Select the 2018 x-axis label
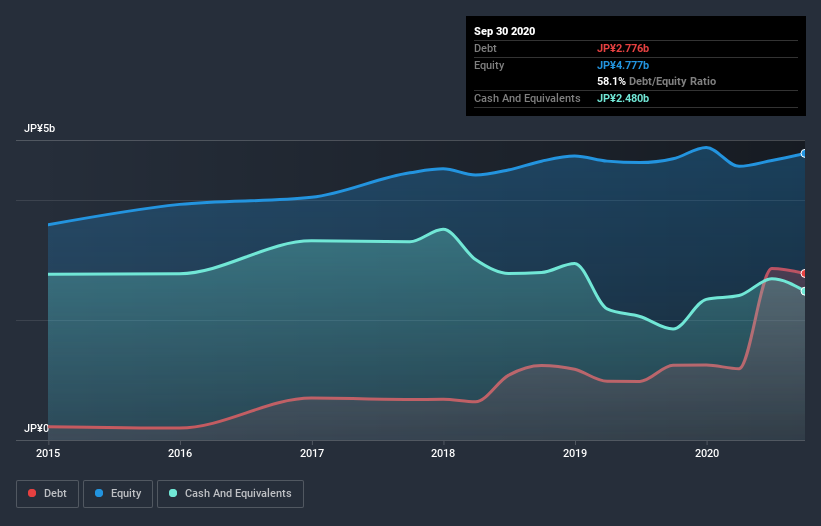 point(443,453)
